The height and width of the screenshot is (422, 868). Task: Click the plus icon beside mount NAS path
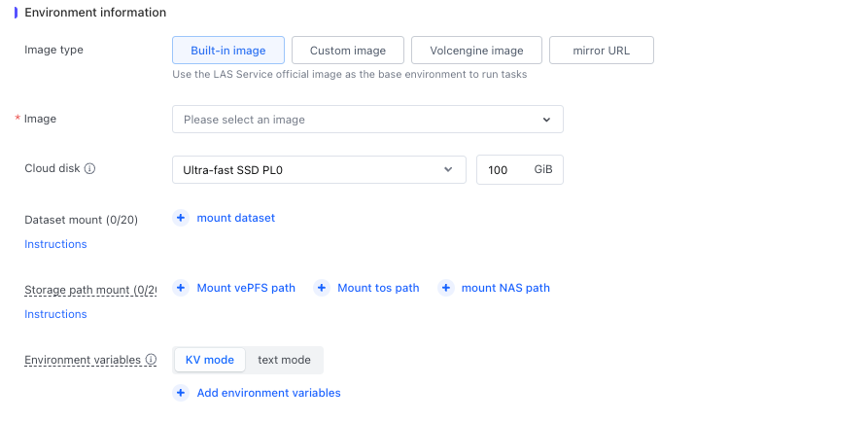(445, 288)
